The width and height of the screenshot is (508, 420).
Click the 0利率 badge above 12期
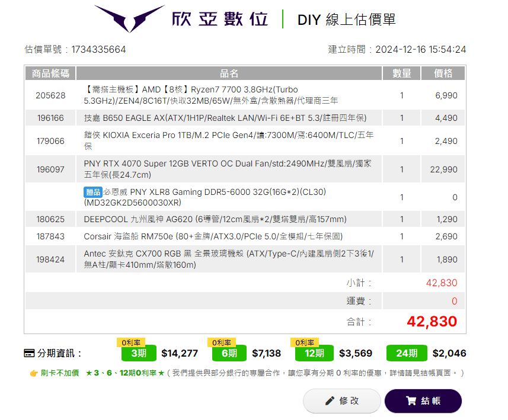[304, 342]
